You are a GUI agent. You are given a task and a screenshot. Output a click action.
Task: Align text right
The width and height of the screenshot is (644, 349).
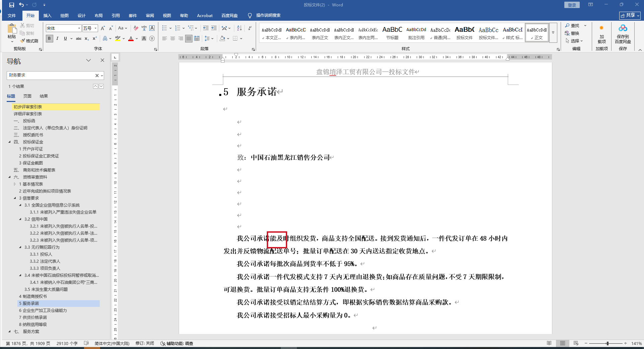[x=181, y=38]
